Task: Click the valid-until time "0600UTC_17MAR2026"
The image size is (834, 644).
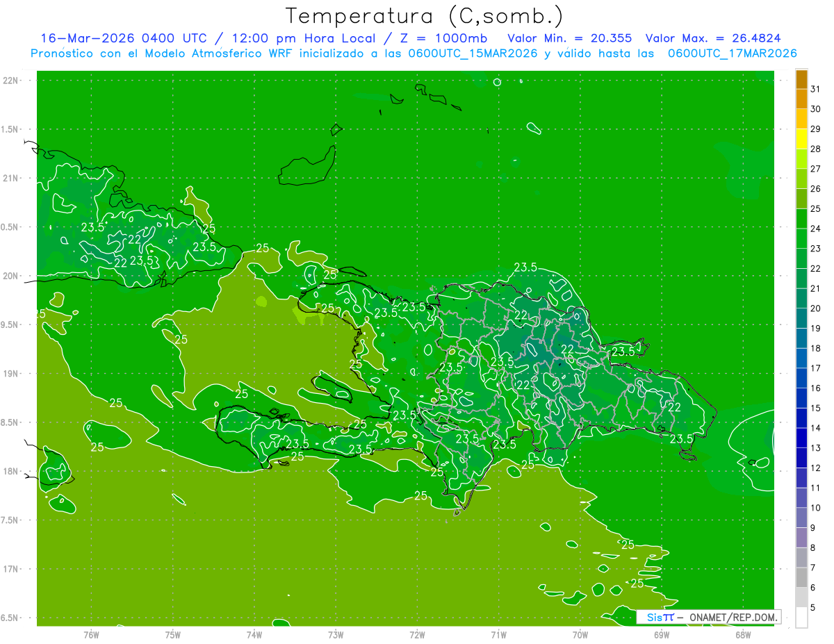Action: coord(732,53)
